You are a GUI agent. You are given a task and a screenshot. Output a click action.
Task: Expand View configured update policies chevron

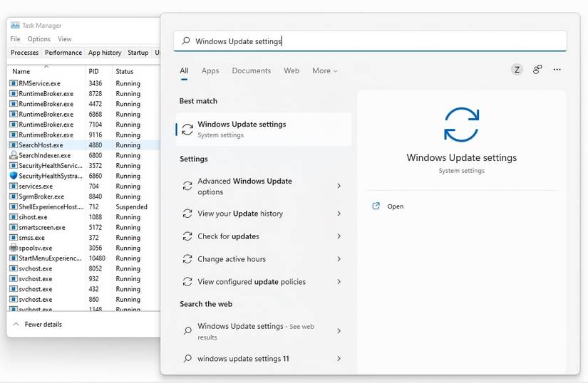tap(339, 281)
